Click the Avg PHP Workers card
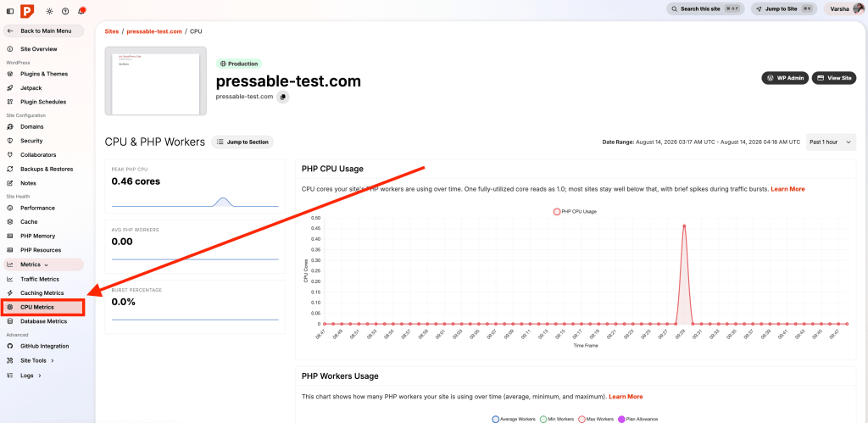Viewport: 868px width, 423px height. 195,247
